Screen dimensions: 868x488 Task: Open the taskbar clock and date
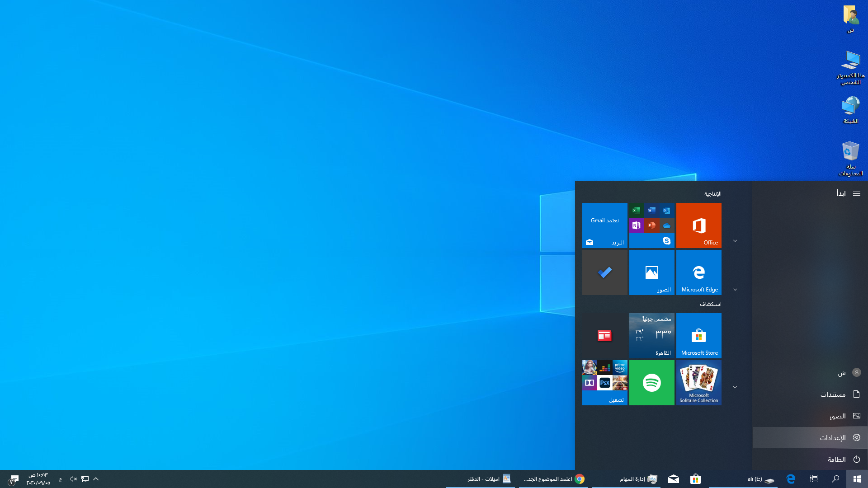[38, 479]
